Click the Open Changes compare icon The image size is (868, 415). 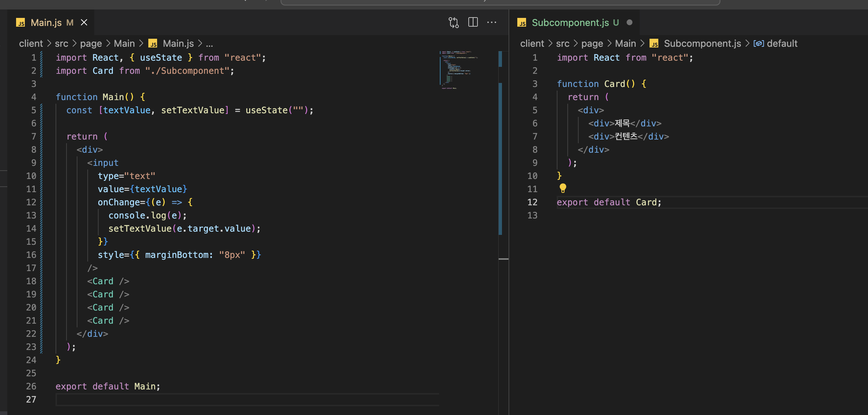[453, 23]
